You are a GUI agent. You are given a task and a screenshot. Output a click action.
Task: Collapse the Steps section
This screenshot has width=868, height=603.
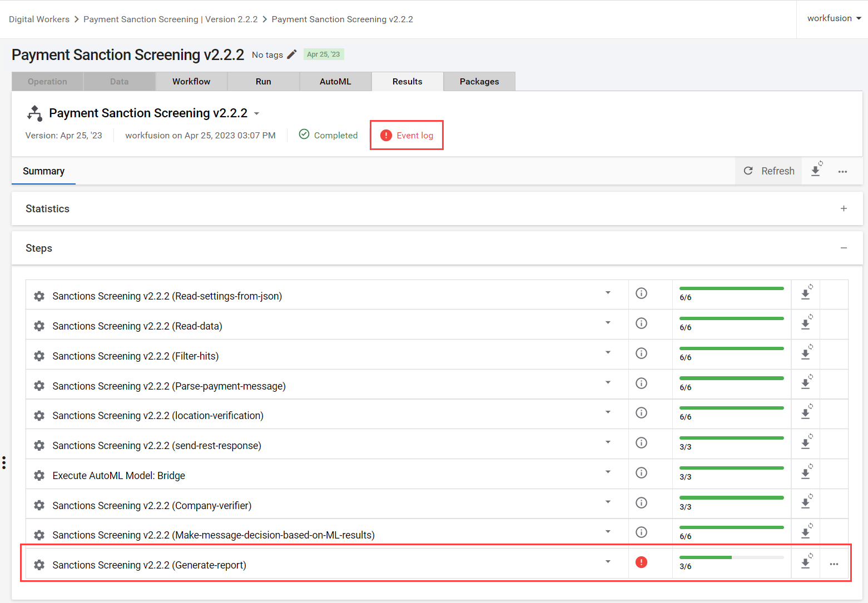(844, 248)
